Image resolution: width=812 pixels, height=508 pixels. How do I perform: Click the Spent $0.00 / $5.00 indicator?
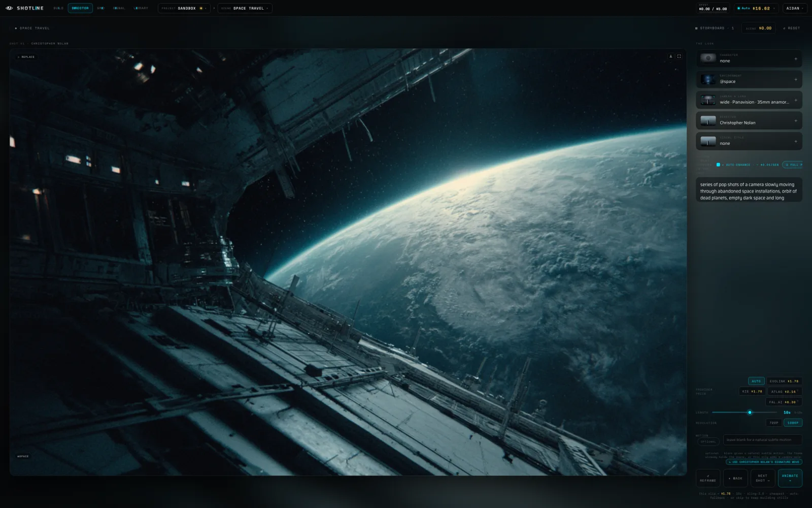pyautogui.click(x=713, y=8)
